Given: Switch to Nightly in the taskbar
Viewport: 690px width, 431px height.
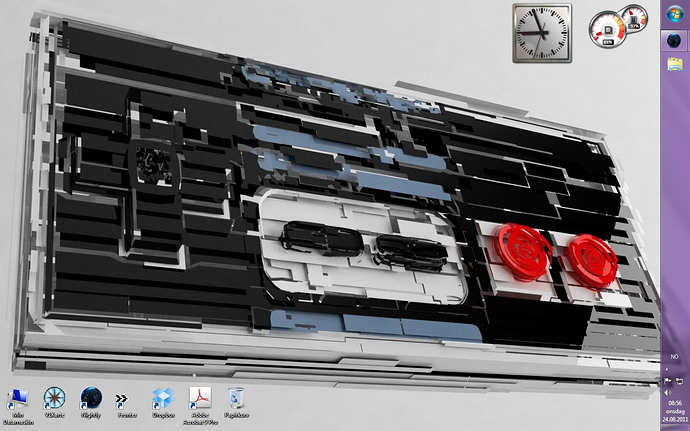Looking at the screenshot, I should [675, 41].
